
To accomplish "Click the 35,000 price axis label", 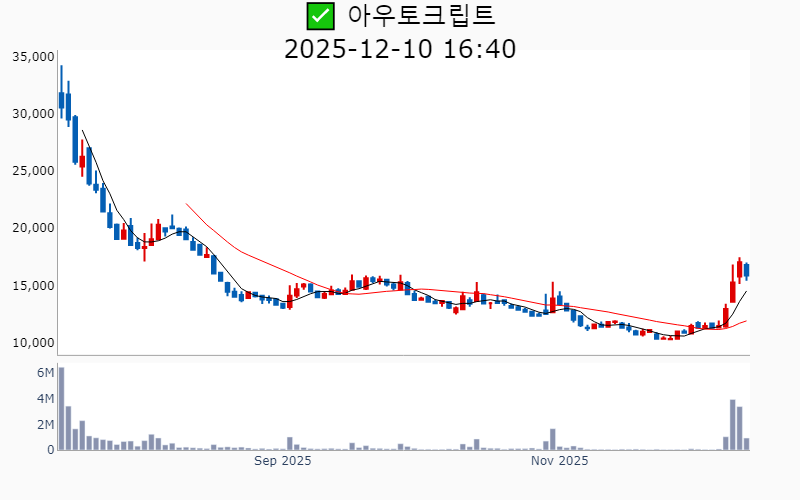I will [32, 57].
